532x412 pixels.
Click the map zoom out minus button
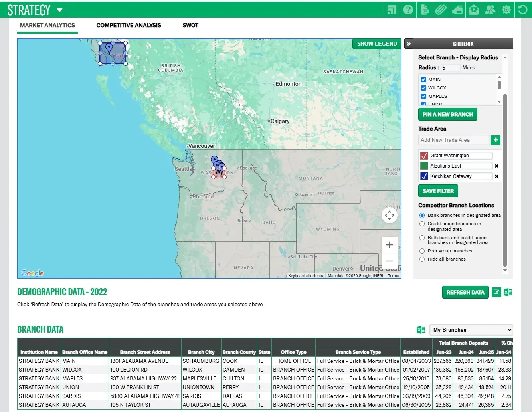390,261
